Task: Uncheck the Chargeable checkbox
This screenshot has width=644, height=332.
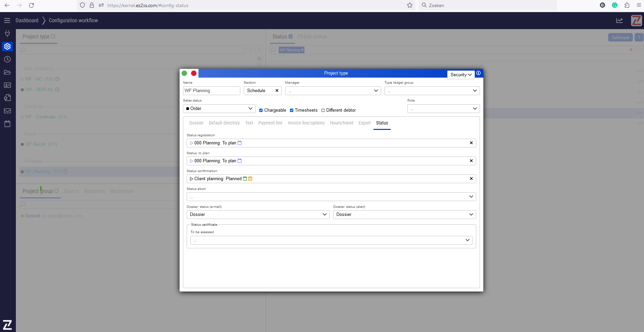Action: coord(261,110)
